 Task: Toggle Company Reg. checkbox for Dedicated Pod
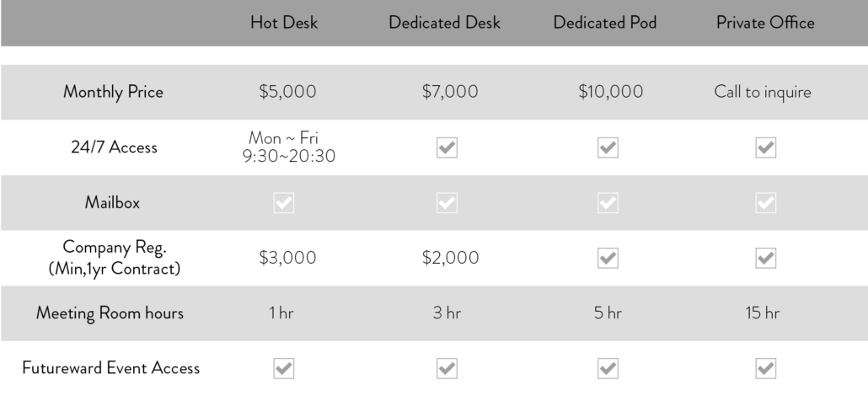point(608,258)
